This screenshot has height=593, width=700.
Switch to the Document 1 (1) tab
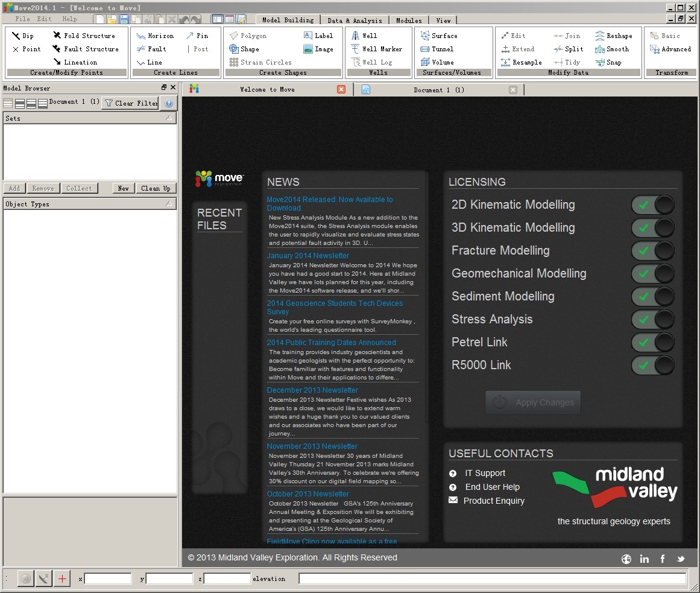(439, 90)
